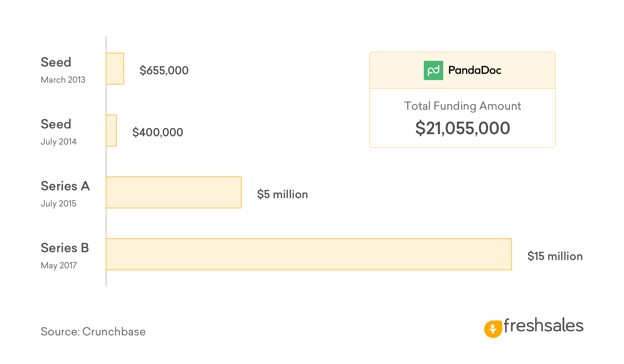Click the $5 million value label
The height and width of the screenshot is (364, 624).
click(282, 194)
